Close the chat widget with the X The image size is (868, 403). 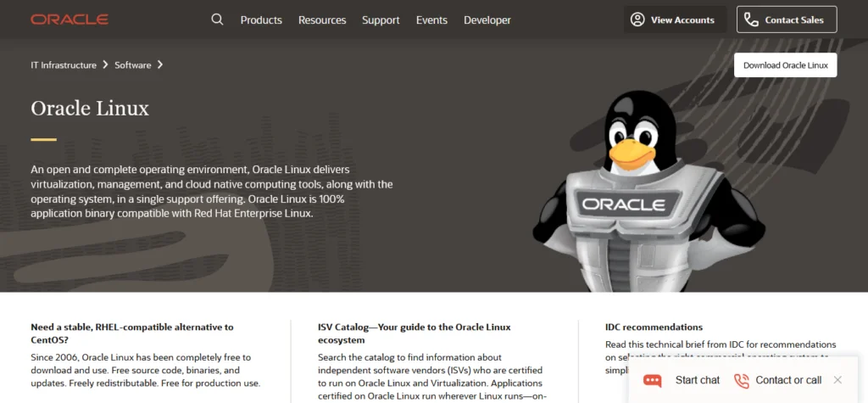point(837,380)
